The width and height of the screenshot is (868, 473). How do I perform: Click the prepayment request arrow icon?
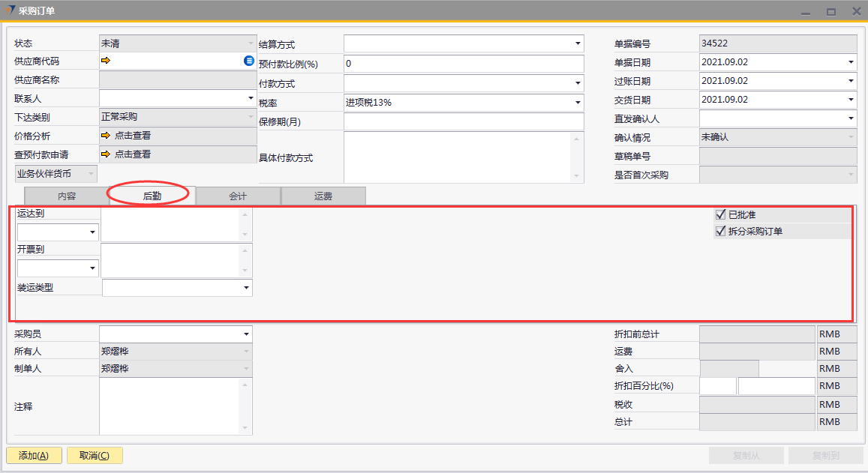click(x=106, y=154)
